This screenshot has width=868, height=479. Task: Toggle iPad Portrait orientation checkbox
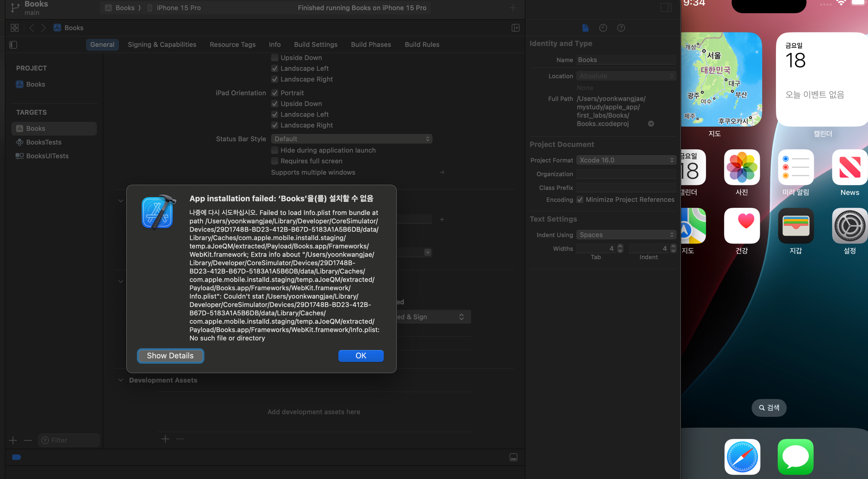275,93
